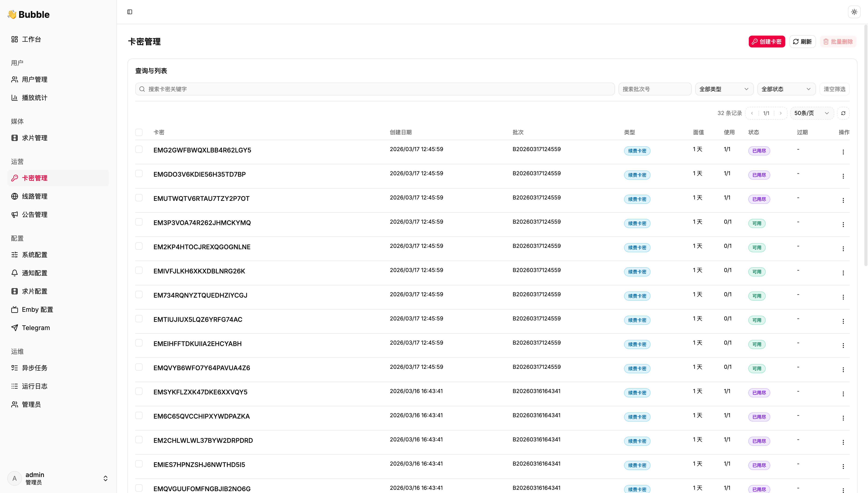Image resolution: width=868 pixels, height=493 pixels.
Task: Open actions menu for EMG2GWFBWQXLBB4R62LGY5 row
Action: click(843, 152)
